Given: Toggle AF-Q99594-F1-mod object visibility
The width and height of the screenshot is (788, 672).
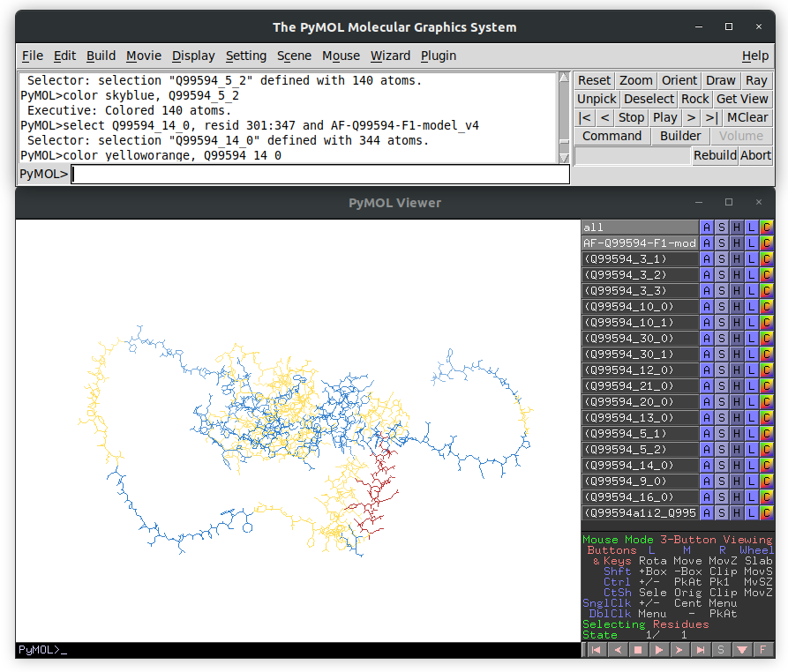Looking at the screenshot, I should [640, 243].
